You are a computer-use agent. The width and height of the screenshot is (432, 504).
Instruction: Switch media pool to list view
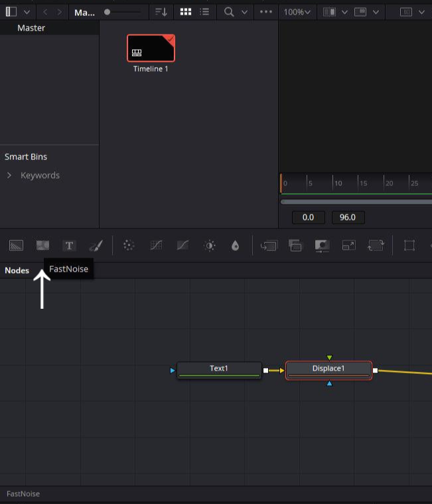[x=204, y=12]
